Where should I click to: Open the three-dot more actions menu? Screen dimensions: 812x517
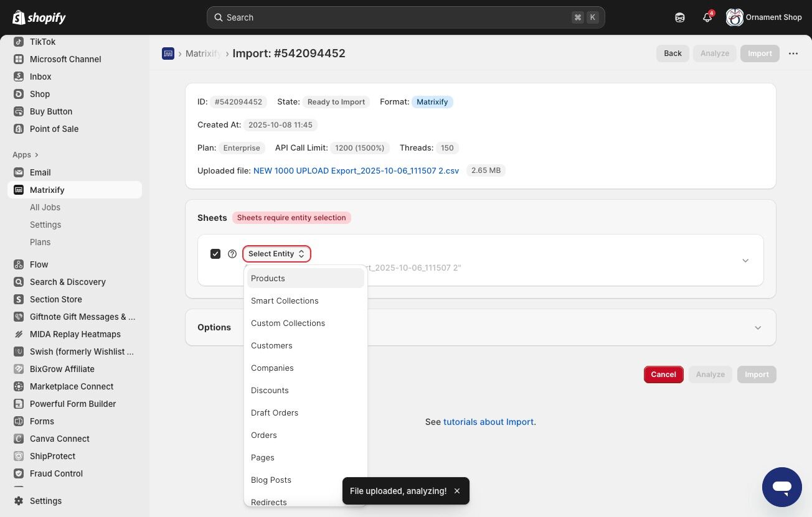coord(793,54)
